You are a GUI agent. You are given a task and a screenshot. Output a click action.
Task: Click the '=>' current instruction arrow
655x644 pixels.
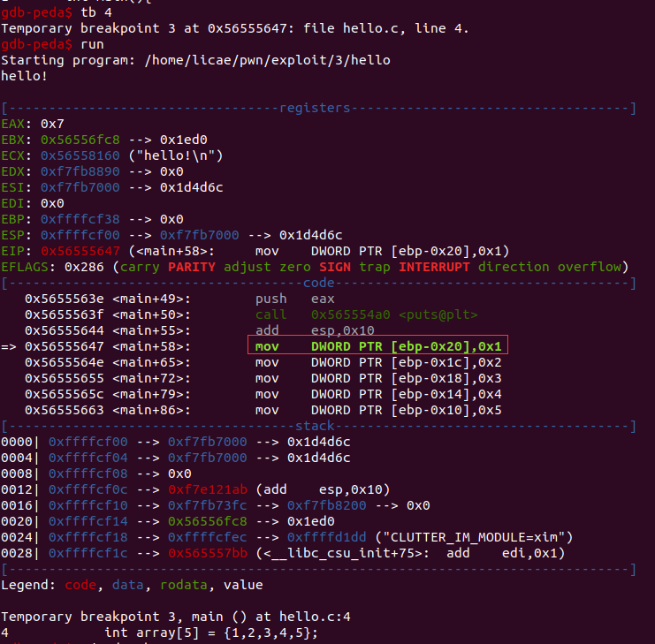click(9, 346)
